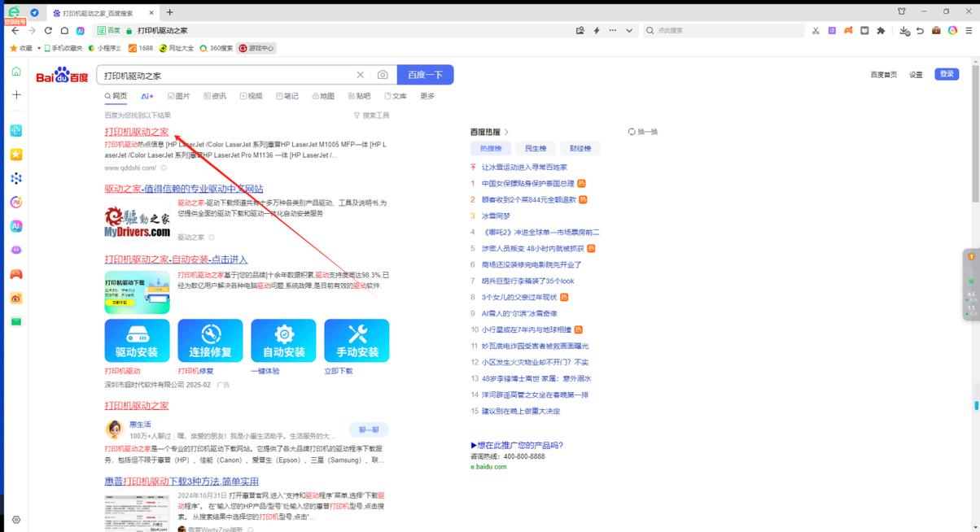The image size is (980, 532).
Task: Open the settings gear at sidebar bottom
Action: (15, 519)
